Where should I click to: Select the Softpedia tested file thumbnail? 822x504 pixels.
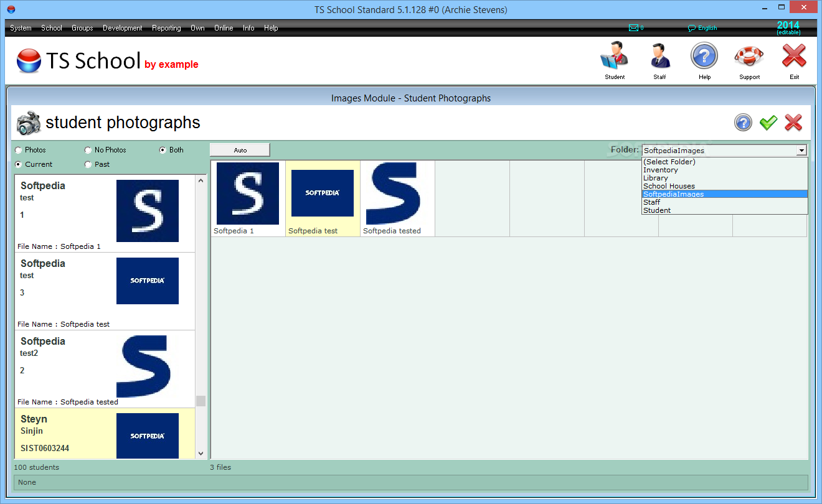pyautogui.click(x=397, y=198)
